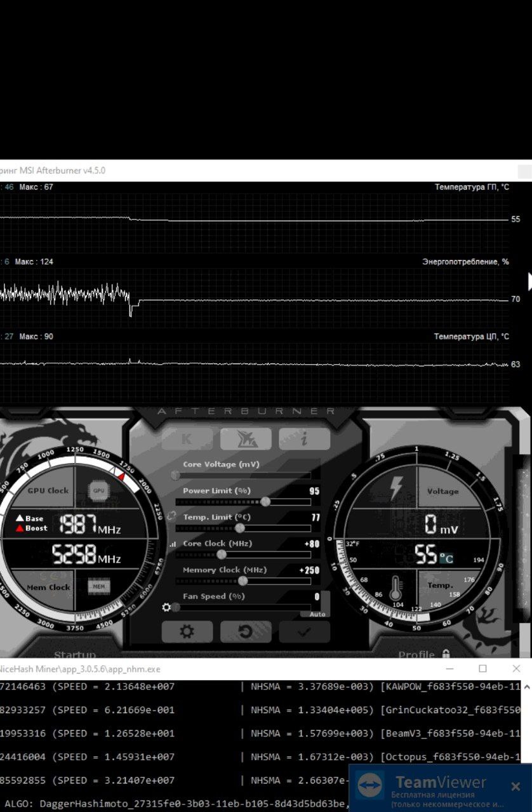Click the Core Clock slider handle
Screen dimensions: 532x812
[x=222, y=554]
